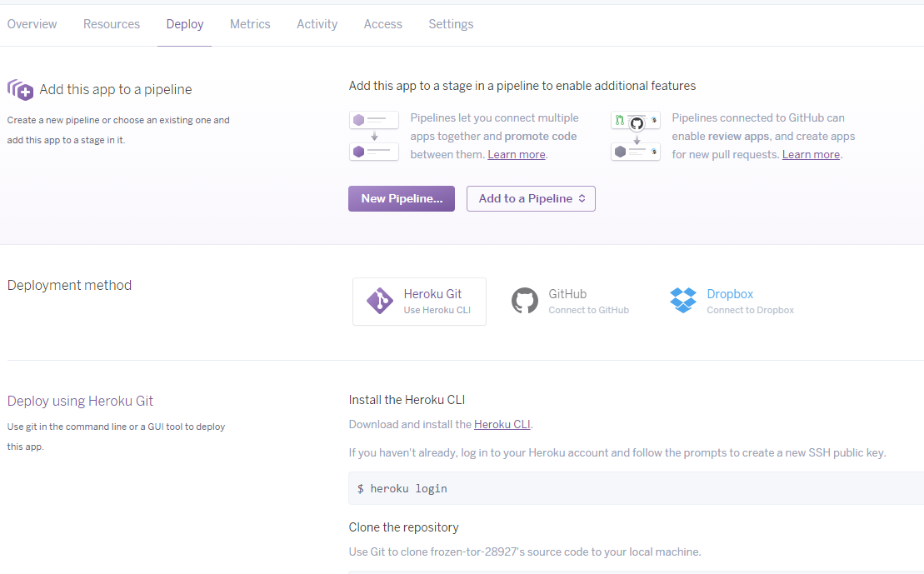Screen dimensions: 924x574
Task: Click 'Connect to GitHub' subtitle text
Action: [x=589, y=310]
